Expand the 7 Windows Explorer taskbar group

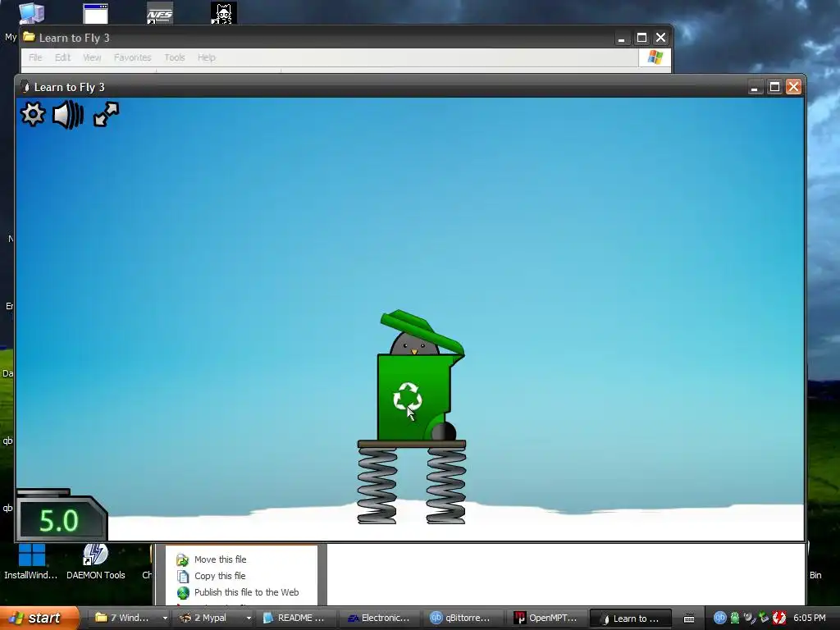(x=164, y=618)
